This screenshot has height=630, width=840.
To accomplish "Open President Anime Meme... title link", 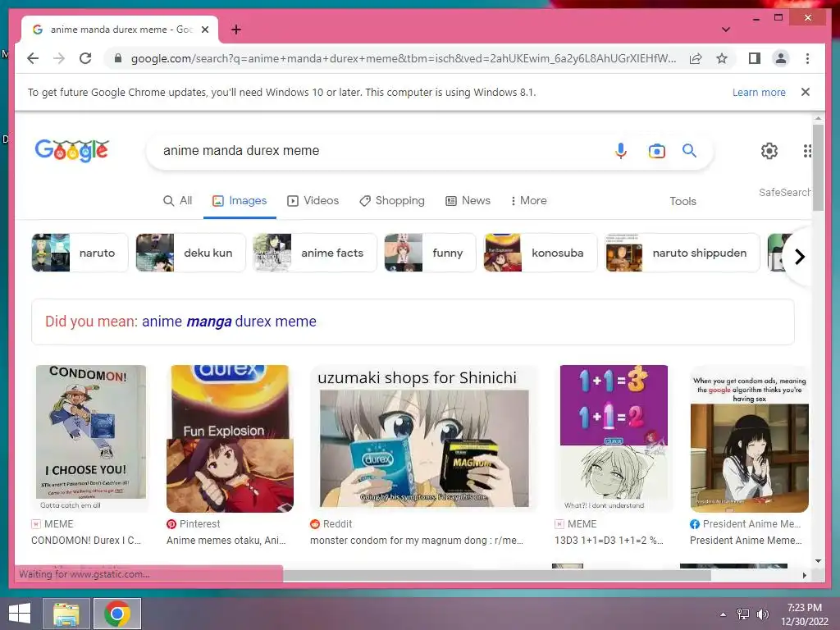I will click(x=746, y=541).
